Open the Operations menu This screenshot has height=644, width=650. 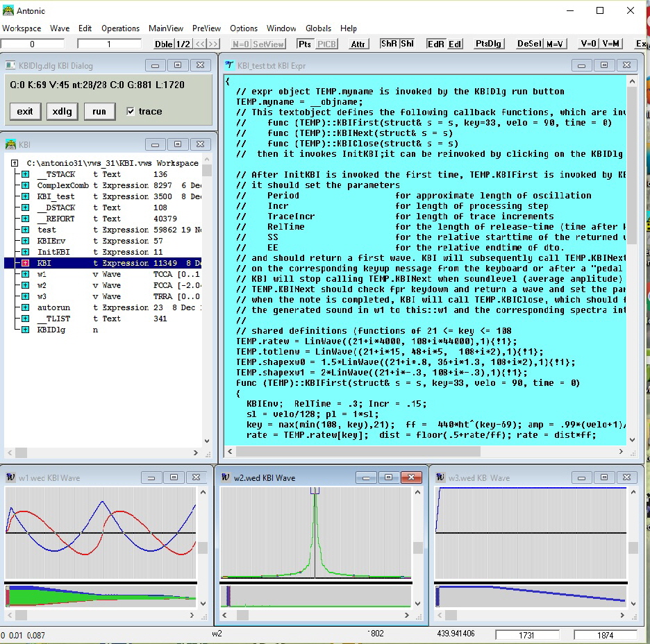(120, 28)
